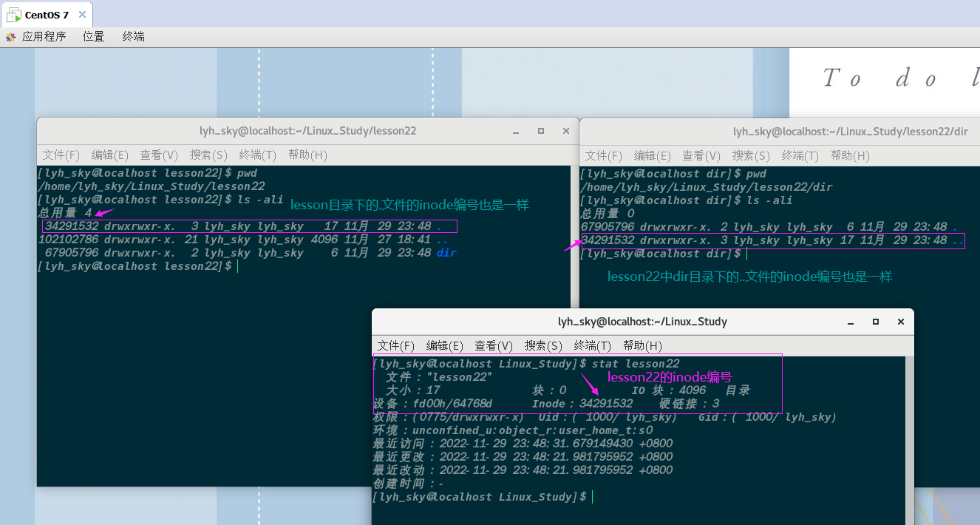Open 编辑(E) menu in lesson22 terminal
980x525 pixels.
click(110, 155)
